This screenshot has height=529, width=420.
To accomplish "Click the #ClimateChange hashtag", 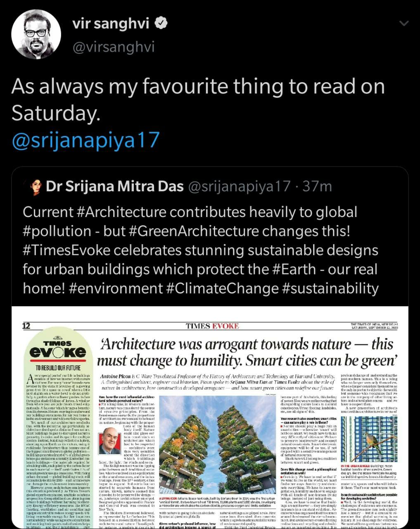I will pos(223,288).
